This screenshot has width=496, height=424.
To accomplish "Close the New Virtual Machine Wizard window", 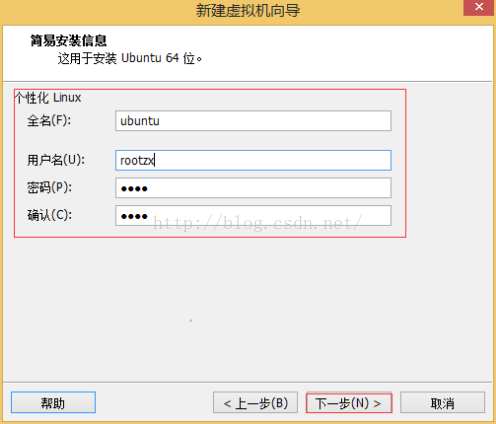I will tap(479, 7).
